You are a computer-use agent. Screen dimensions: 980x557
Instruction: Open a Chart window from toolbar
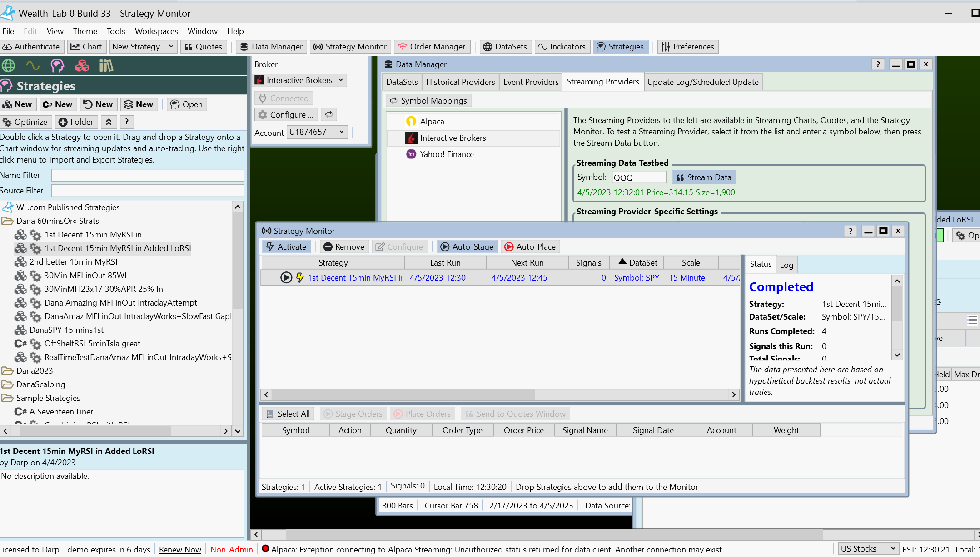coord(86,47)
